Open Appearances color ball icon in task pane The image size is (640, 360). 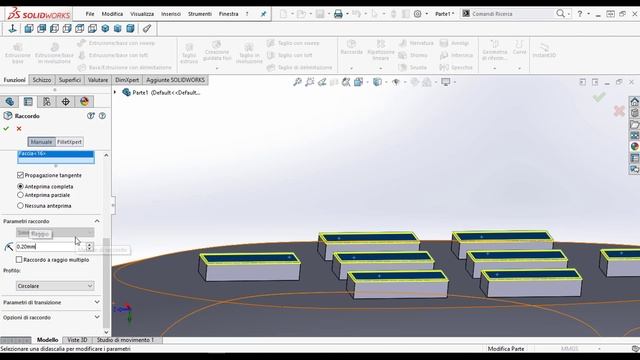[x=634, y=147]
